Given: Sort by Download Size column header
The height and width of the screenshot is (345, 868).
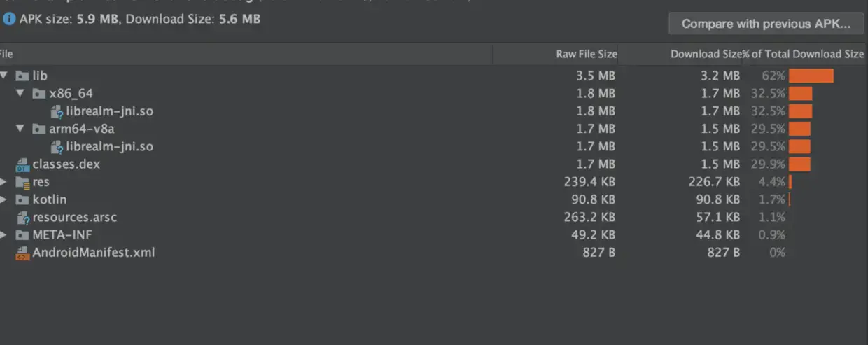Looking at the screenshot, I should click(706, 54).
